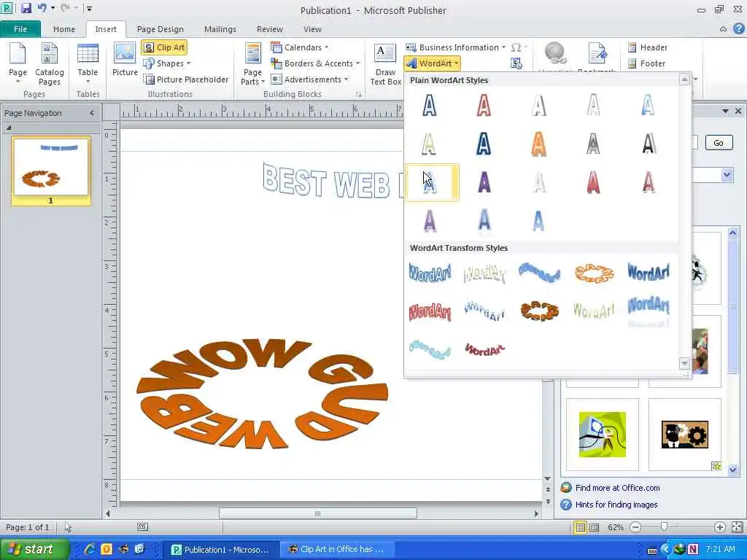Choose black shadowed plain WordArt style
Viewport: 747px width, 560px height.
click(x=648, y=144)
